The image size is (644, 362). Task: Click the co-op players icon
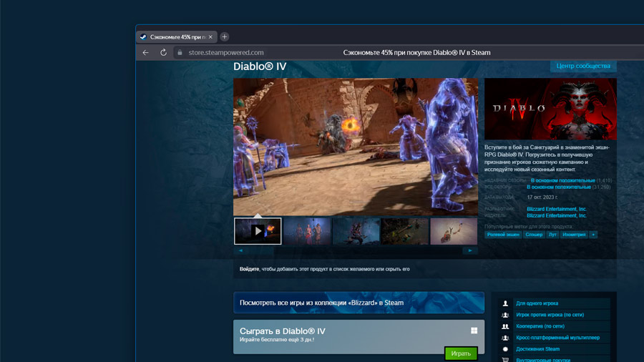pyautogui.click(x=505, y=326)
